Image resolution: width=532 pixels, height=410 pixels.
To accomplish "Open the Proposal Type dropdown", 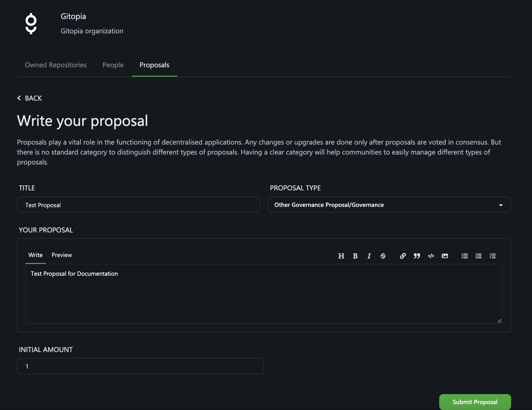I will tap(389, 205).
